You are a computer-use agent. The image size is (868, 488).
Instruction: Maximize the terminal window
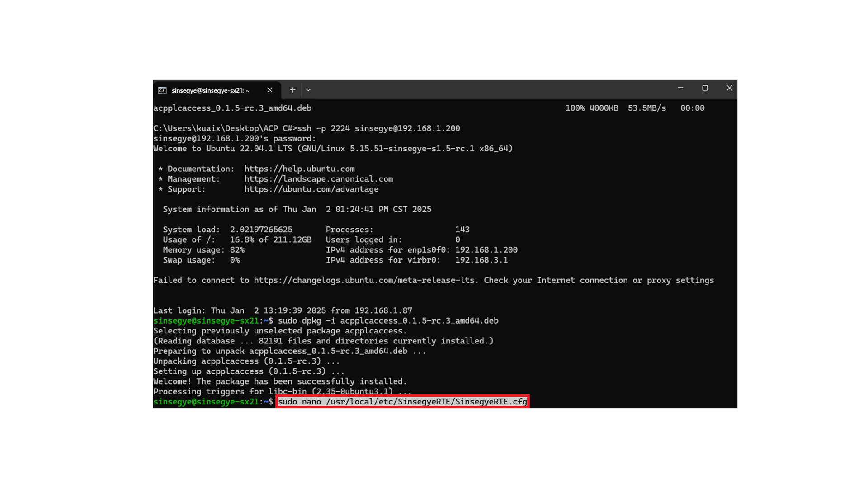click(x=705, y=88)
